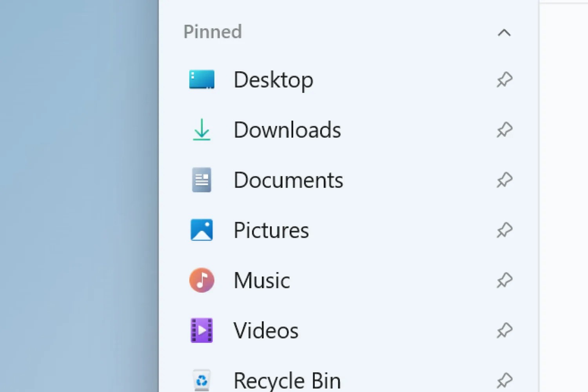Image resolution: width=588 pixels, height=392 pixels.
Task: Toggle the pin beside Videos
Action: [505, 330]
